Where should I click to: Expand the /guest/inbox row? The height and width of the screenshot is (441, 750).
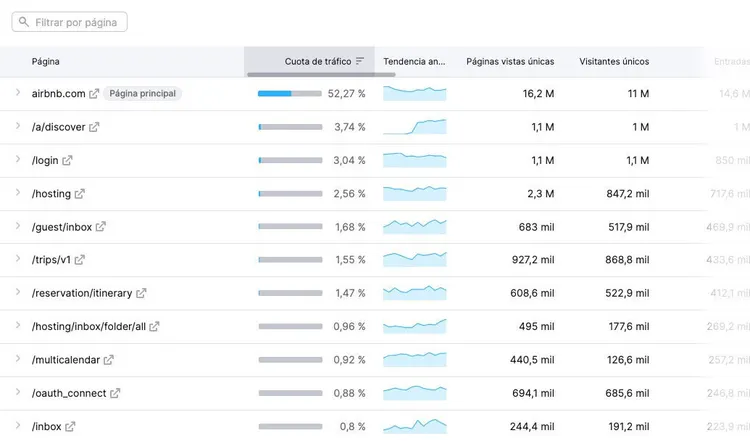click(x=18, y=226)
